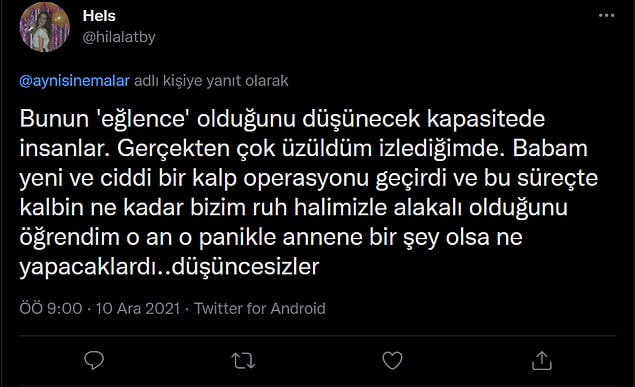Screen dimensions: 635x387
Task: Select the word 'kapasitede' ending the first line
Action: pyautogui.click(x=486, y=119)
